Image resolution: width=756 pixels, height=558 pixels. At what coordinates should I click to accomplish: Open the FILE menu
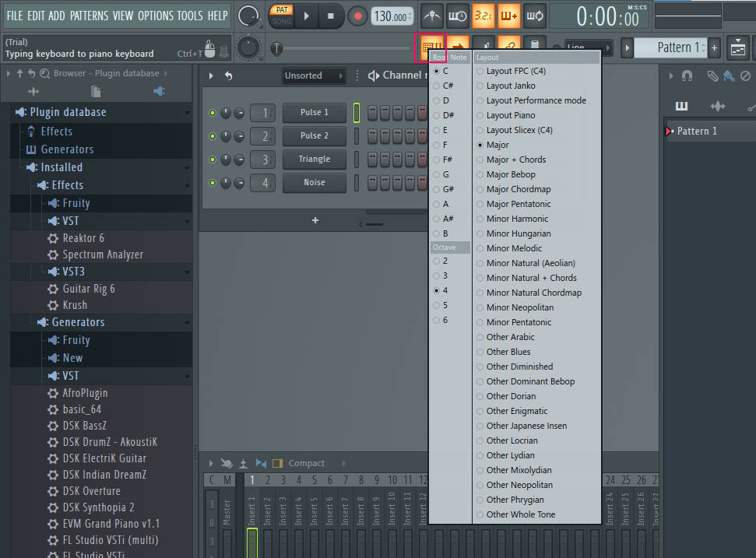coord(15,16)
